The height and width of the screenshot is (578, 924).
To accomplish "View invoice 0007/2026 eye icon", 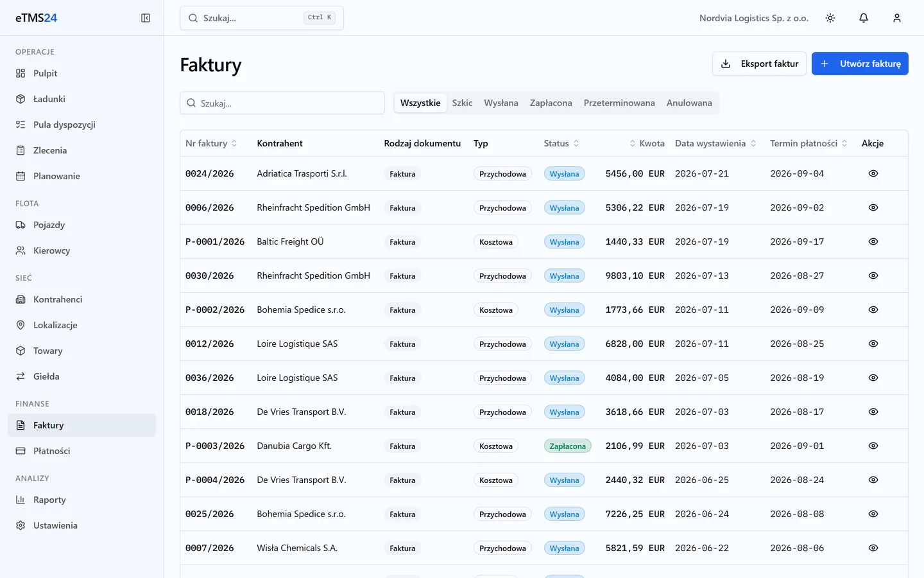I will [x=873, y=548].
